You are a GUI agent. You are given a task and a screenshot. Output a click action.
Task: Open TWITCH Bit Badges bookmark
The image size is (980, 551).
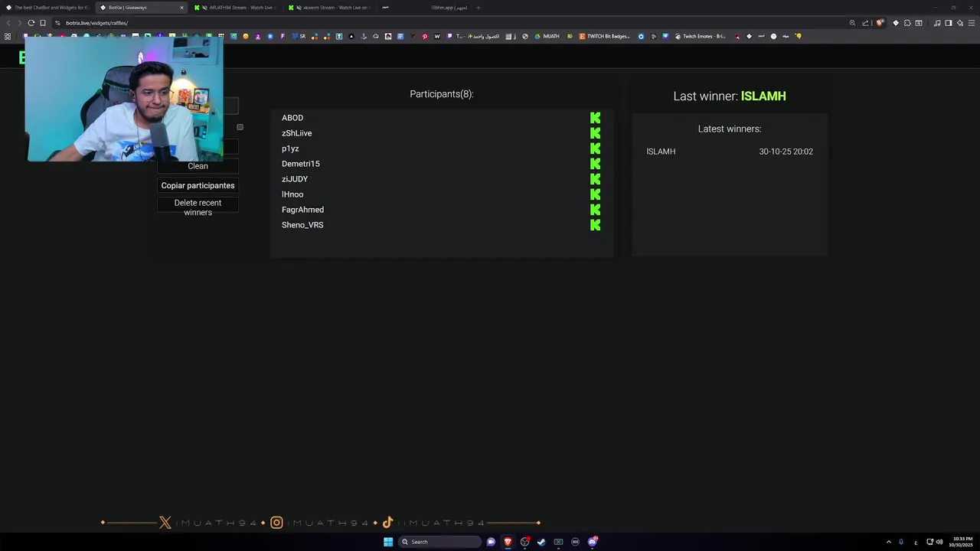click(x=605, y=36)
